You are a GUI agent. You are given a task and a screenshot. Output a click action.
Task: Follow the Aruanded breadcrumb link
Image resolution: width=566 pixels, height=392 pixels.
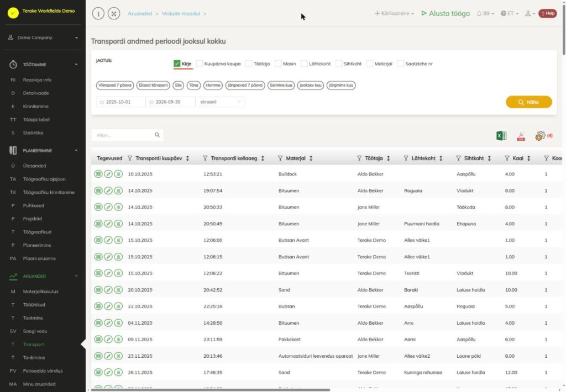pos(140,14)
